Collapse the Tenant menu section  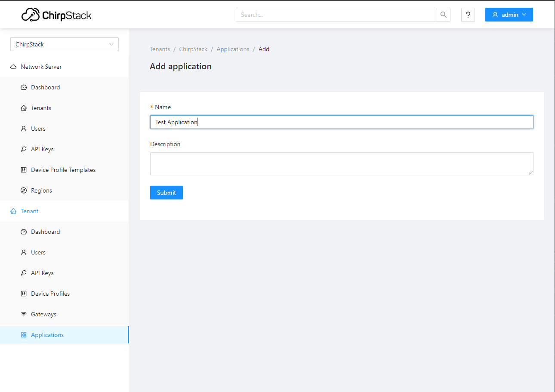coord(29,211)
